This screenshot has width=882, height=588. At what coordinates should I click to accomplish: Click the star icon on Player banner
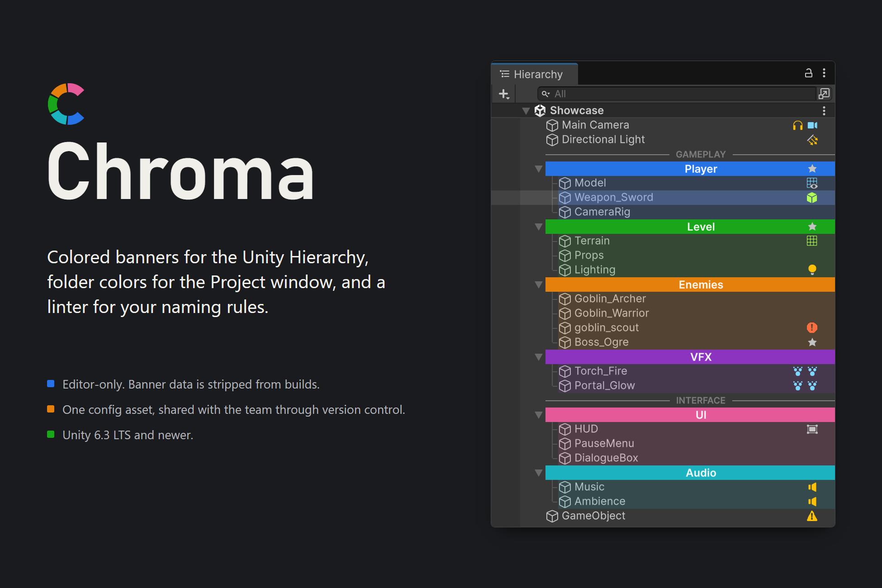pos(812,169)
